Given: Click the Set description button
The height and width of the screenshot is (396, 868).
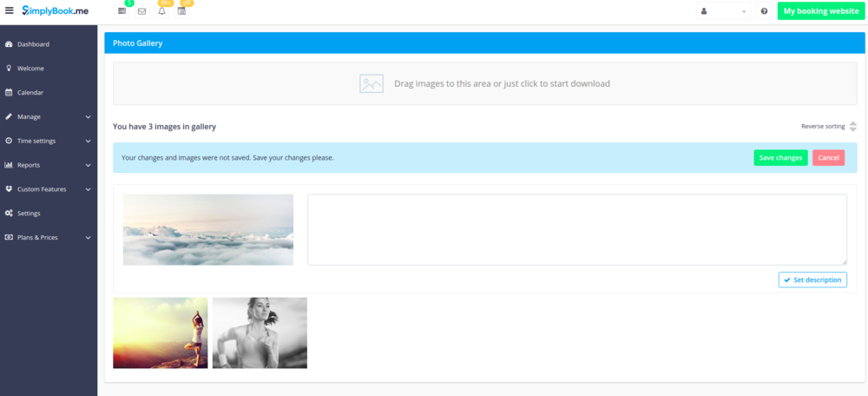Looking at the screenshot, I should [x=812, y=280].
